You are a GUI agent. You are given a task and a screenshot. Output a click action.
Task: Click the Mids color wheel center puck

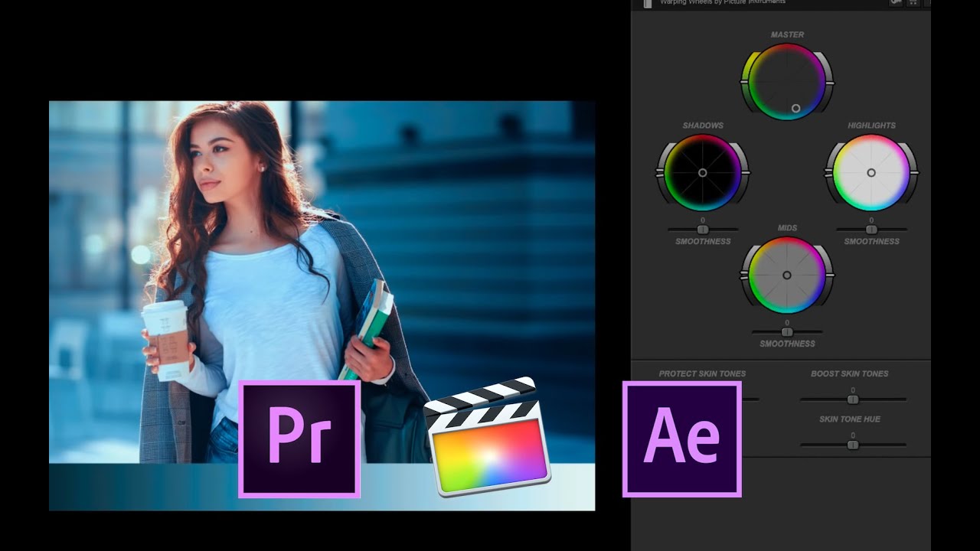point(787,275)
